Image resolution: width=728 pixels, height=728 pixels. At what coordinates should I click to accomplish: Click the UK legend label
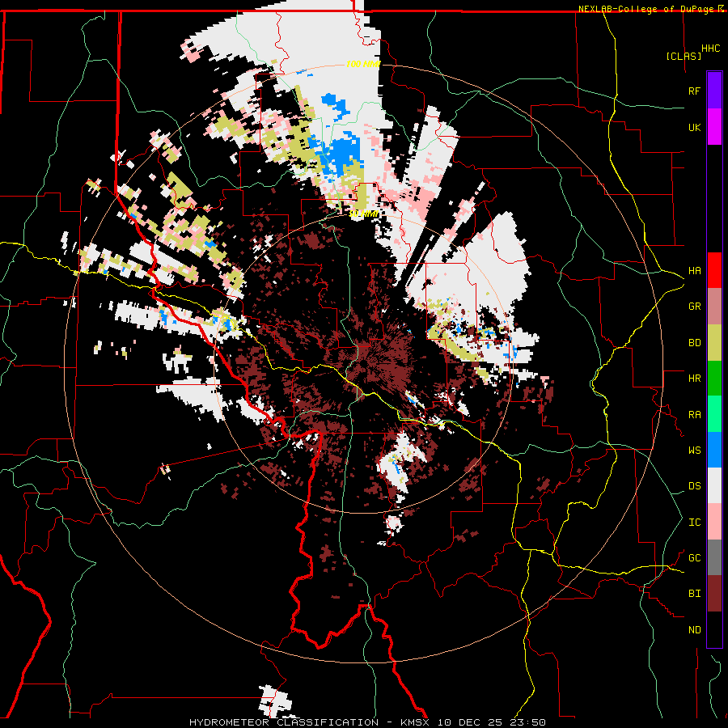(x=694, y=127)
